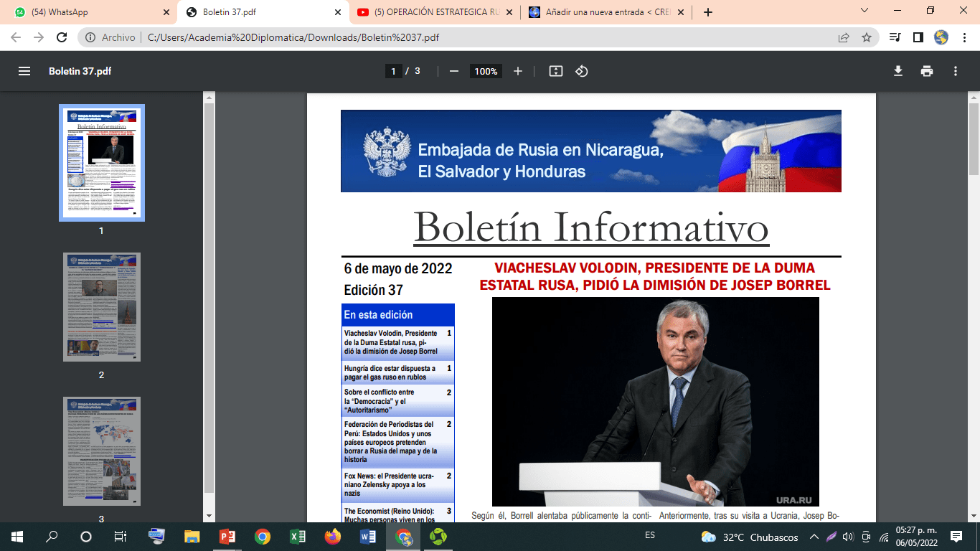Click 'Federación de Periodistas del Perú' entry
Screen dimensions: 980x551
[x=398, y=441]
